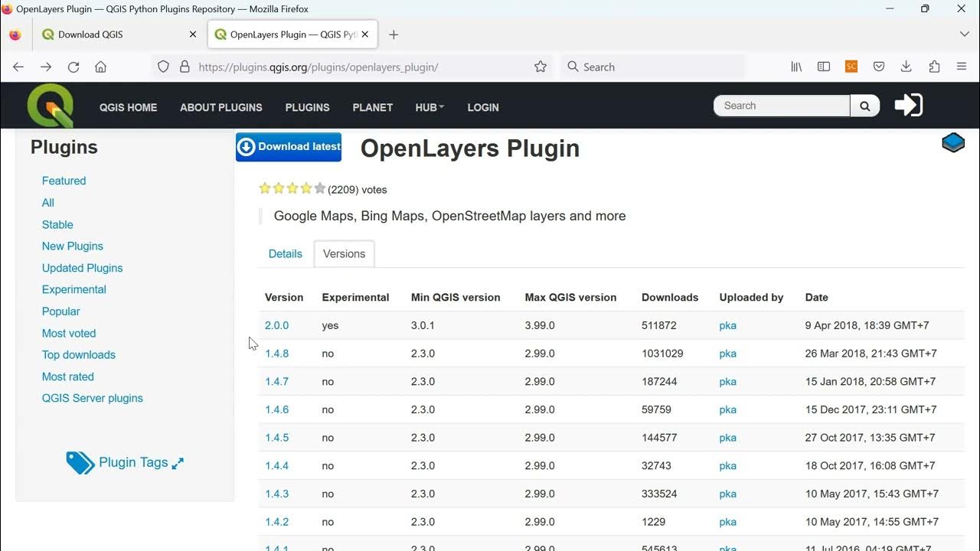Open Top downloads link

coord(78,355)
